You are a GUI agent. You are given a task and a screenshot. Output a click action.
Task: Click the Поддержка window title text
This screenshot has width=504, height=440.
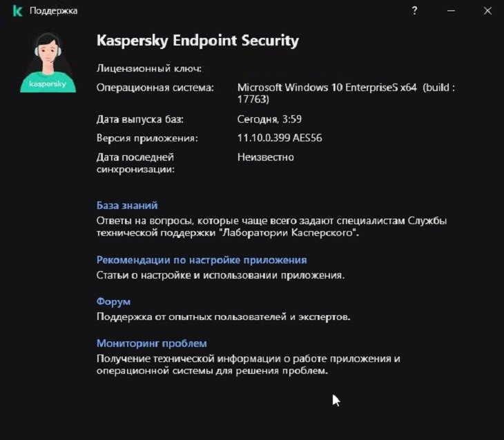point(53,11)
